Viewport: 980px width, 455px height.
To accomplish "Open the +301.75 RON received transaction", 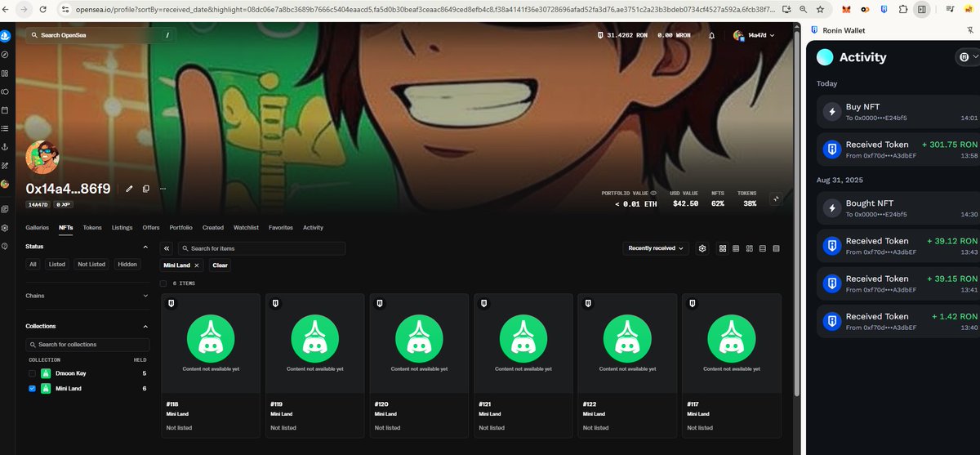I will [x=898, y=149].
